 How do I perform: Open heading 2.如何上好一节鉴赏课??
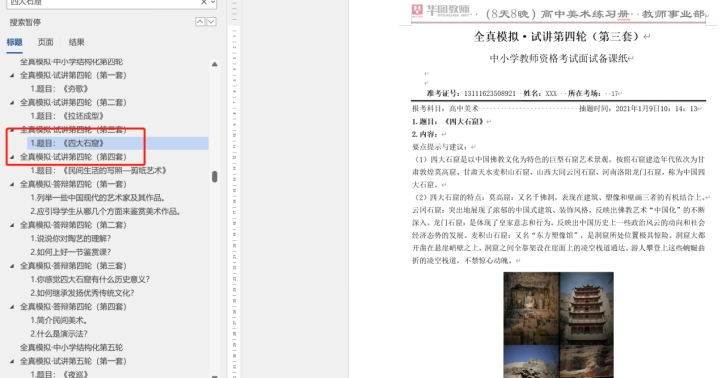pos(70,252)
